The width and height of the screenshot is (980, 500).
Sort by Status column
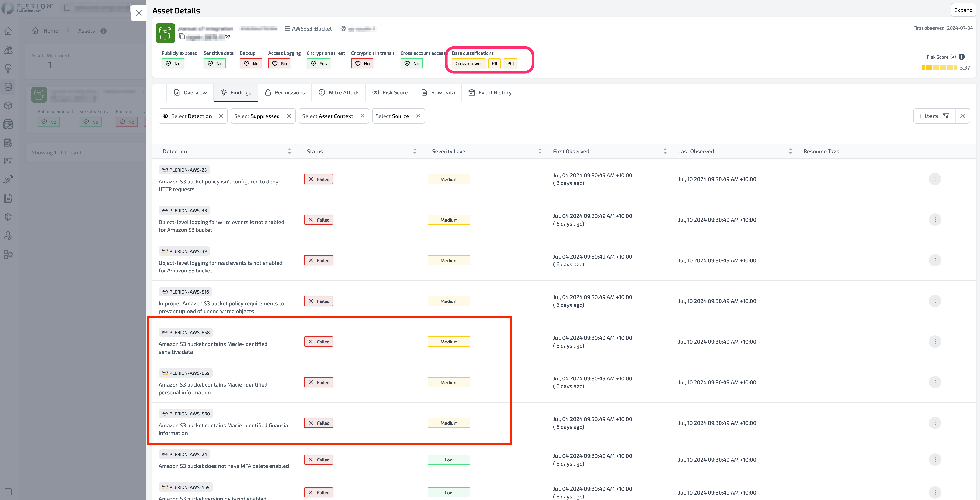click(x=415, y=152)
